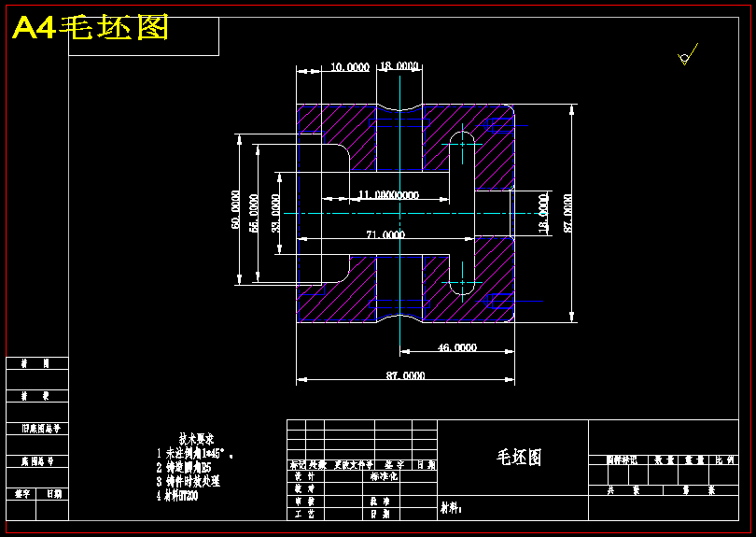
Task: Select the "60.0000" vertical dimension text
Action: point(235,209)
